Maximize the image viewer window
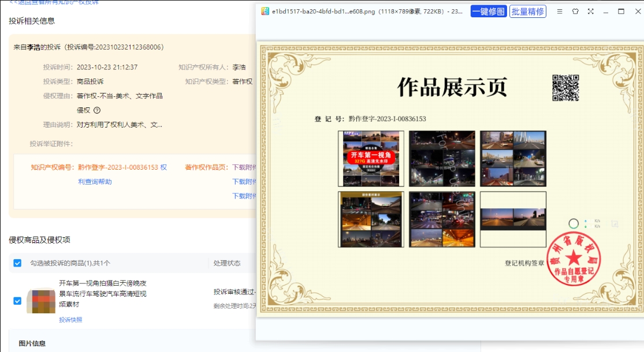The height and width of the screenshot is (352, 644). point(621,12)
